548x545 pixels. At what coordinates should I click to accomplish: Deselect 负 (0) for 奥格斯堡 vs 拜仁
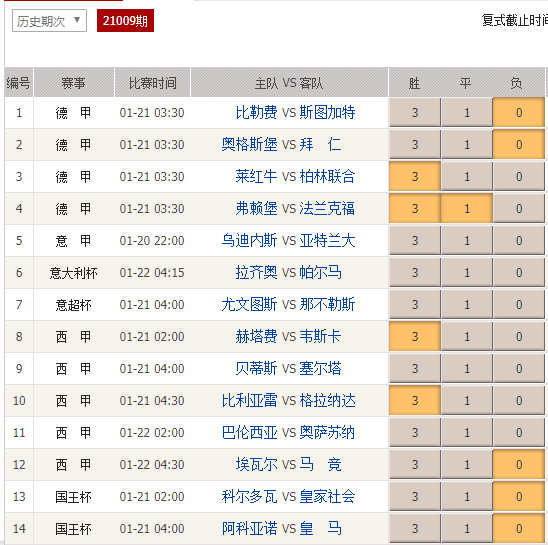click(x=519, y=144)
